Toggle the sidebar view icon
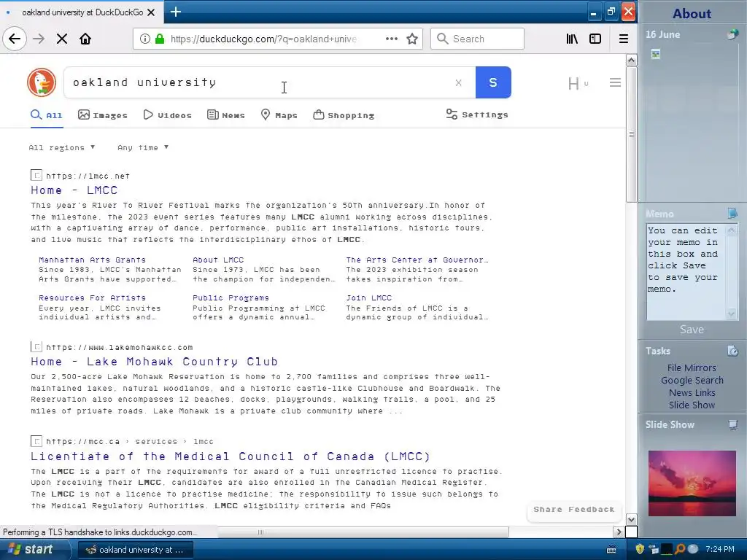 [x=595, y=39]
